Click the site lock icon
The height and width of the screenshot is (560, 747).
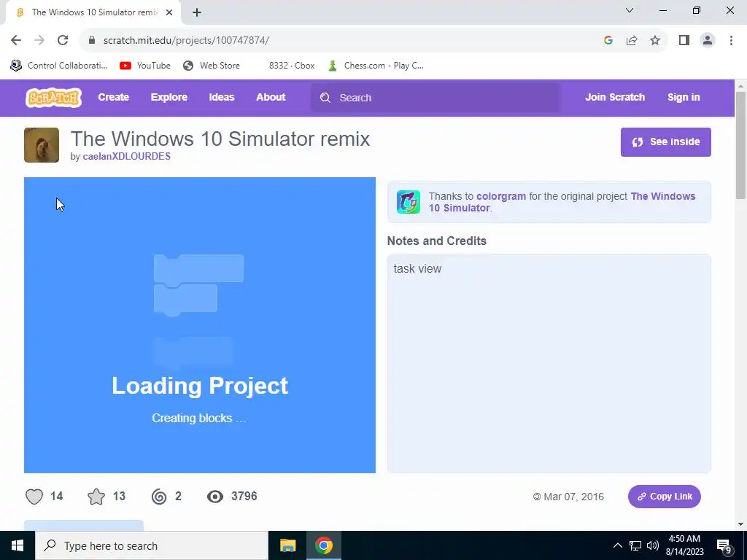(92, 40)
